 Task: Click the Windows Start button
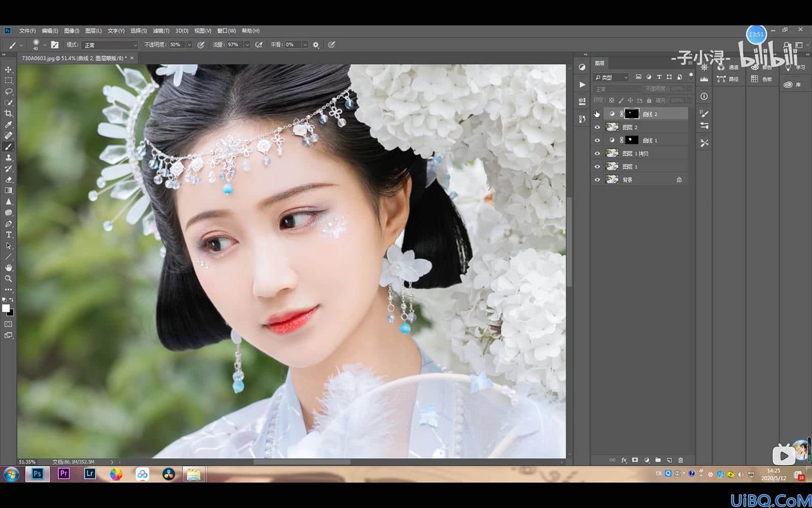pos(11,474)
